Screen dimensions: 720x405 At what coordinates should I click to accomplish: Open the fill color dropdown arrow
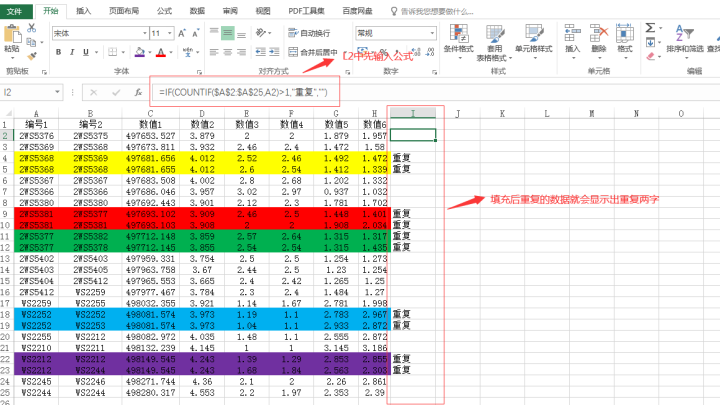coord(150,52)
